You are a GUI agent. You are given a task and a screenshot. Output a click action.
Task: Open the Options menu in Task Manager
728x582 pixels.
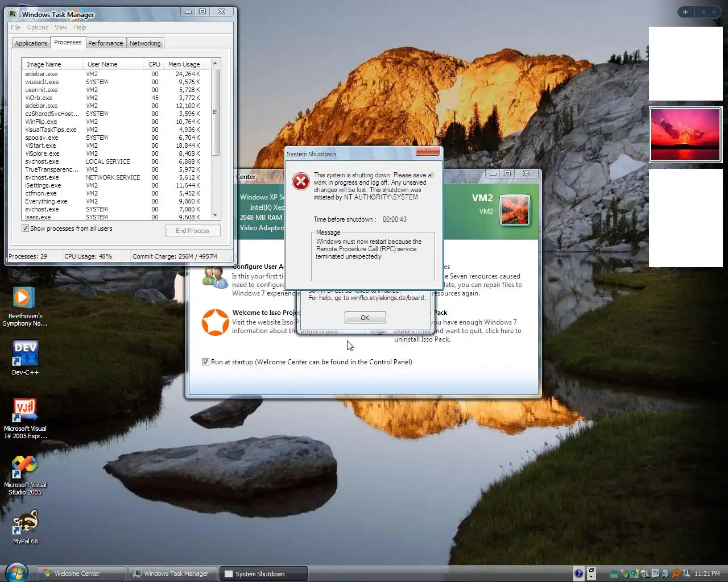pyautogui.click(x=38, y=27)
